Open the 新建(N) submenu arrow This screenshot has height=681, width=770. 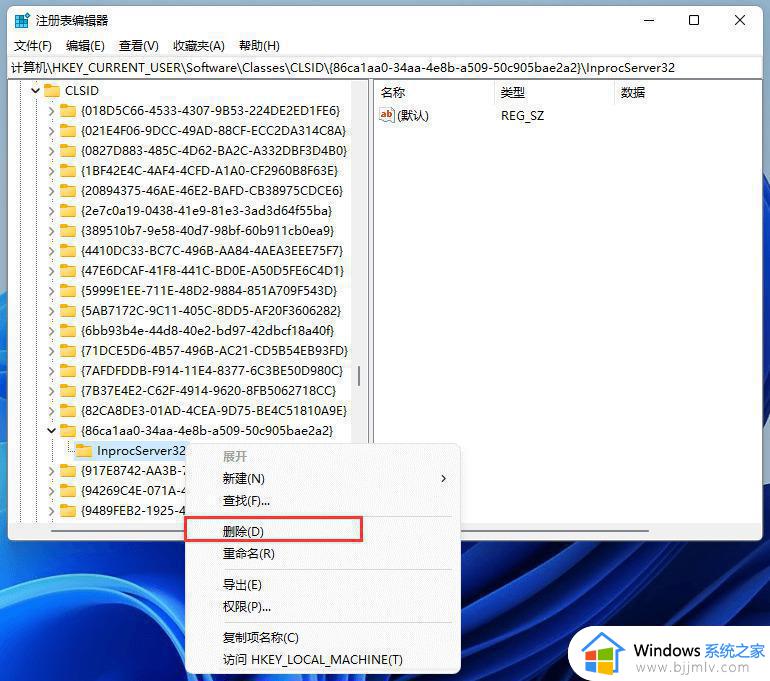coord(443,478)
